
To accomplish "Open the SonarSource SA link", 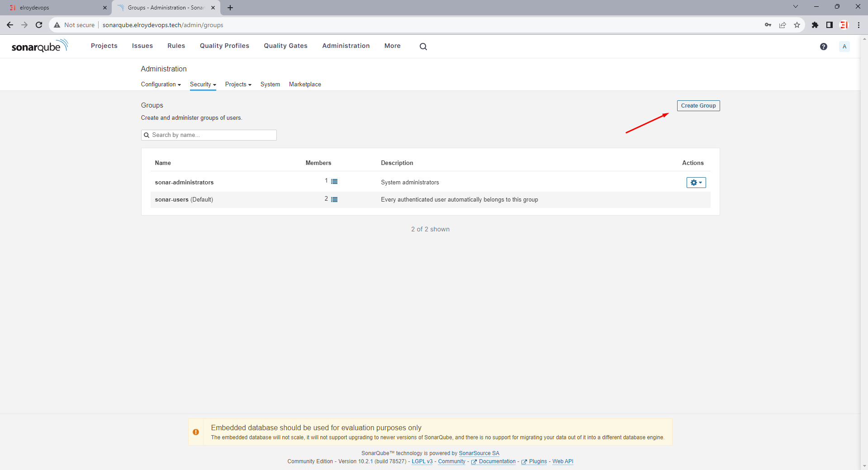I will tap(479, 453).
